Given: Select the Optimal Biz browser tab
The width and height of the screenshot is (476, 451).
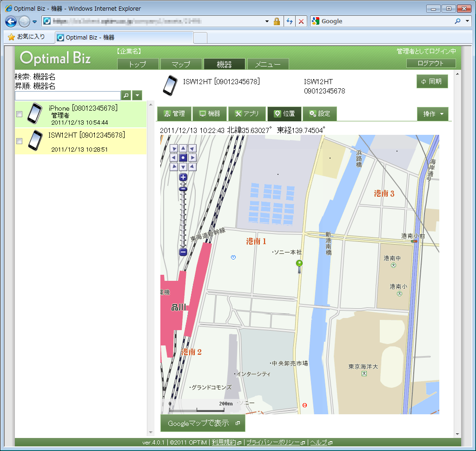Looking at the screenshot, I should 124,37.
